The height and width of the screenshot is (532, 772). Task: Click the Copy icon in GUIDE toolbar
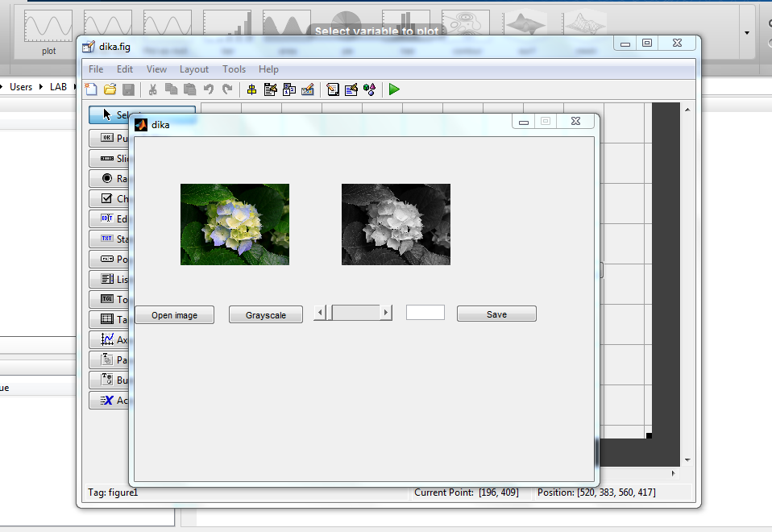click(x=172, y=89)
